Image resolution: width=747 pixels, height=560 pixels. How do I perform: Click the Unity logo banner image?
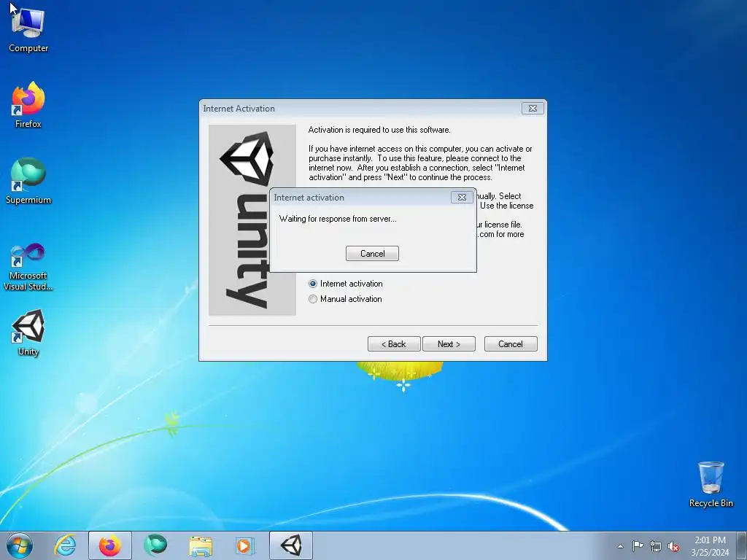pyautogui.click(x=252, y=220)
